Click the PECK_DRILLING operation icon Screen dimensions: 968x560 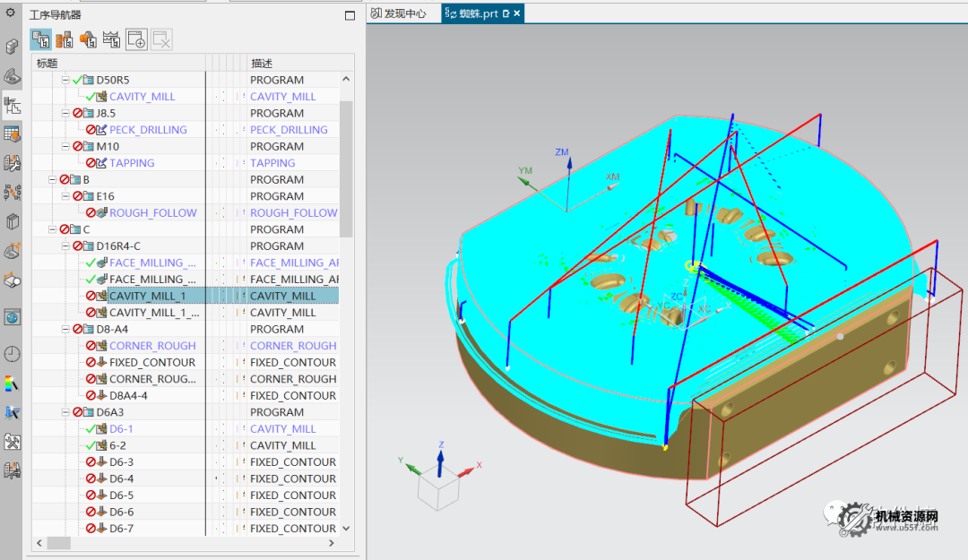(101, 130)
